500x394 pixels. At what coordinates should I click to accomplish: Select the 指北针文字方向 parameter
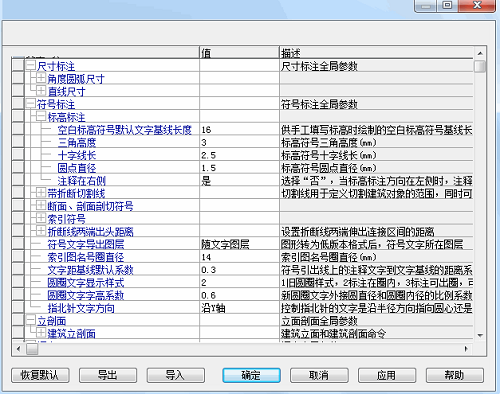point(81,308)
